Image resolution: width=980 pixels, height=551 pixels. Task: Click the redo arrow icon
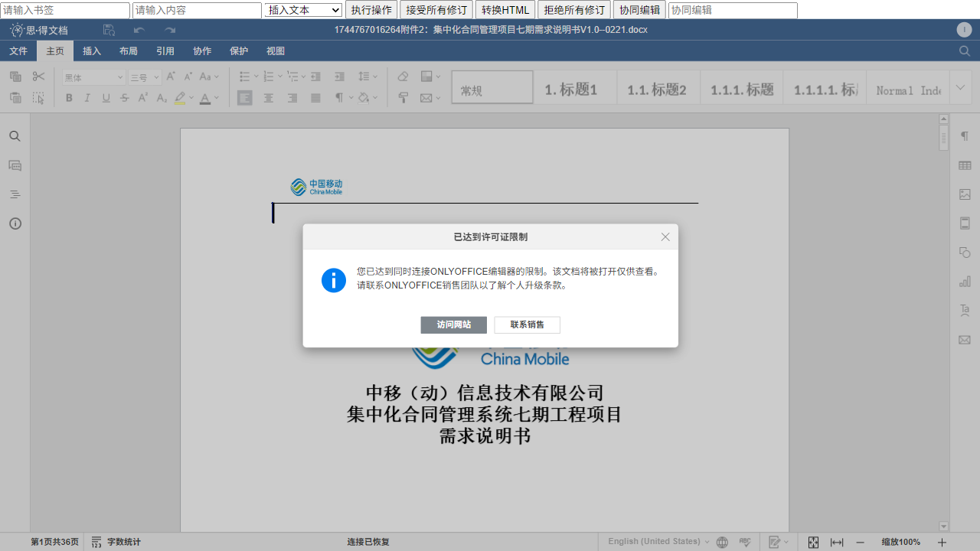click(x=169, y=30)
